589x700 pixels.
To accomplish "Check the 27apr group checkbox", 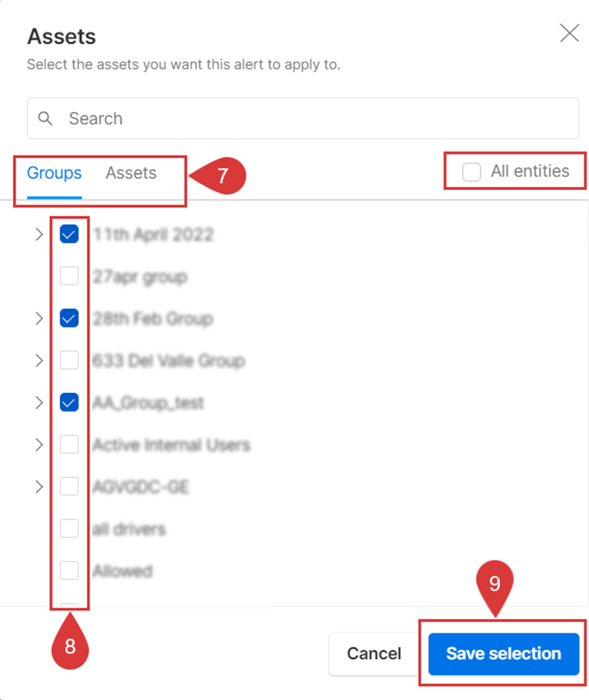I will [69, 276].
